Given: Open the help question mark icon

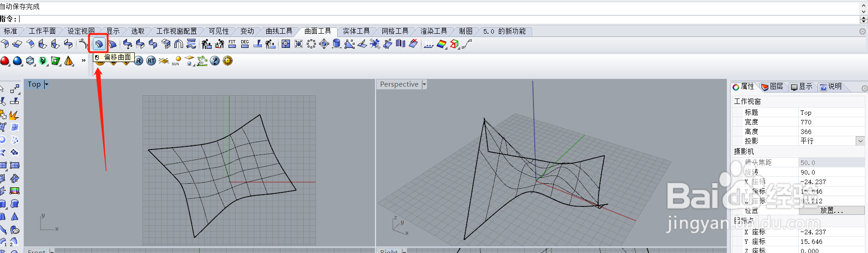Looking at the screenshot, I should coord(215,61).
